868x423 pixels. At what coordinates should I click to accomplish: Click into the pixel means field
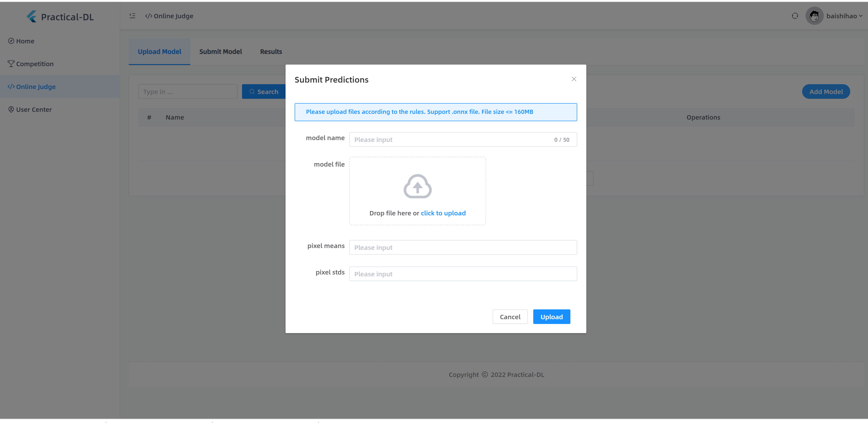(463, 248)
